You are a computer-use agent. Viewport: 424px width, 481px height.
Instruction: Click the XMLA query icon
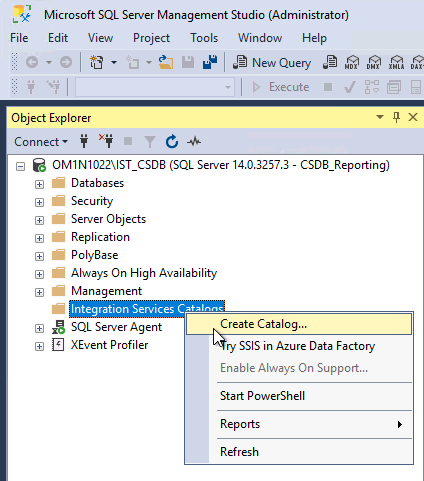(396, 62)
